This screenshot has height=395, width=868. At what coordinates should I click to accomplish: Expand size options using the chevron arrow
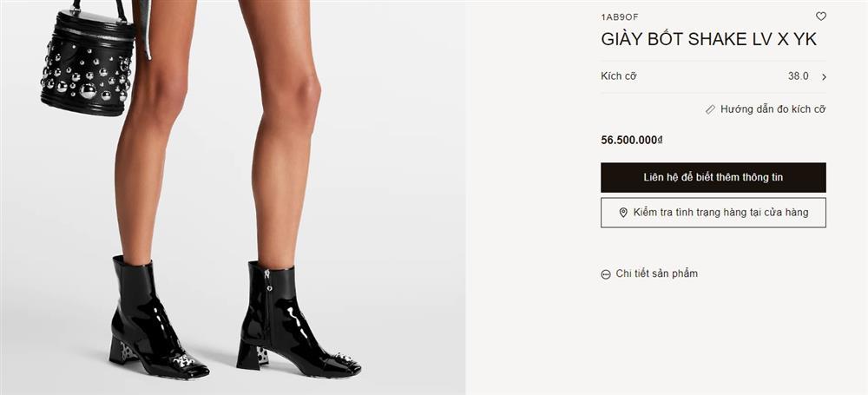[824, 77]
